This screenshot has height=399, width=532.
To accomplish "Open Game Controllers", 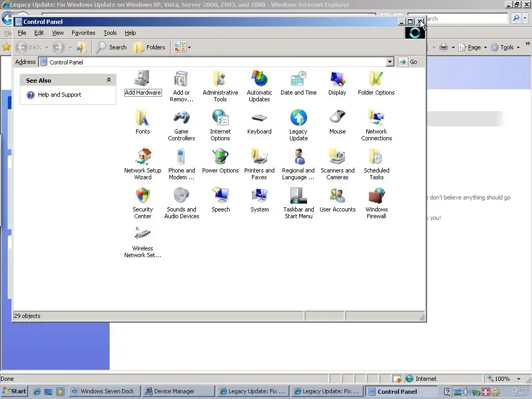I will (181, 125).
